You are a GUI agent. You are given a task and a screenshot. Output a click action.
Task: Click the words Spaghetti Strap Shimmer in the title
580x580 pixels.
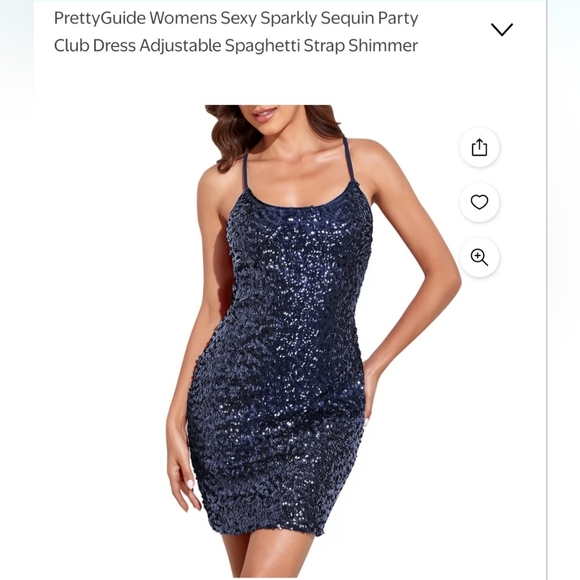[321, 46]
